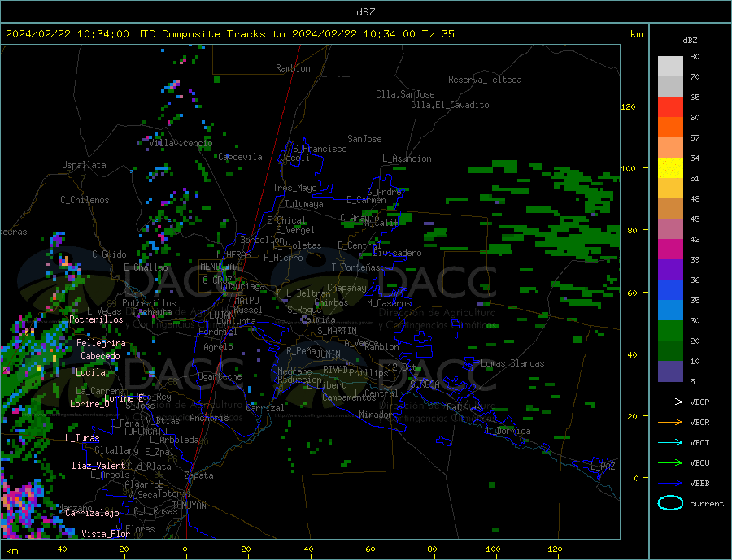Click the 'current' legend label
This screenshot has height=560, width=732.
[x=707, y=504]
